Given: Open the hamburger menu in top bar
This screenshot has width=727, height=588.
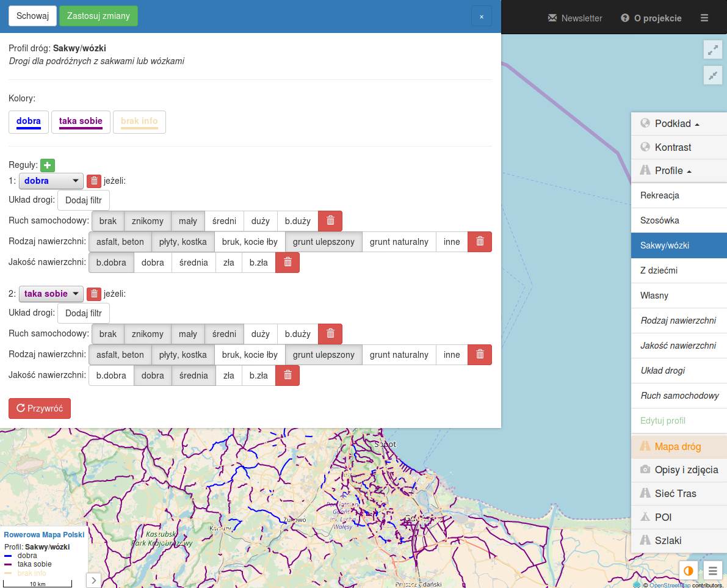Looking at the screenshot, I should click(704, 18).
